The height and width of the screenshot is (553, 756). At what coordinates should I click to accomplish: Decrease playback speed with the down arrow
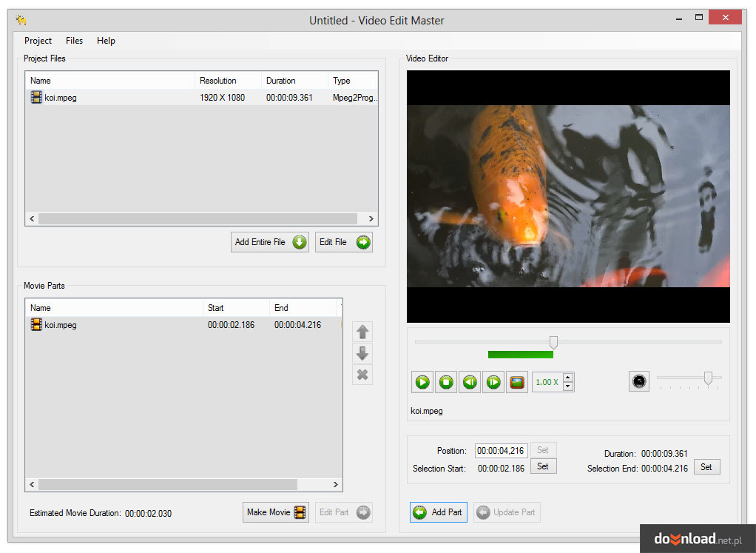(568, 386)
